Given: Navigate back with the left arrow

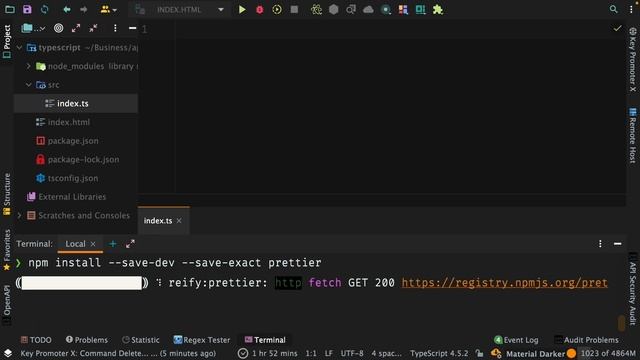Looking at the screenshot, I should pyautogui.click(x=67, y=9).
